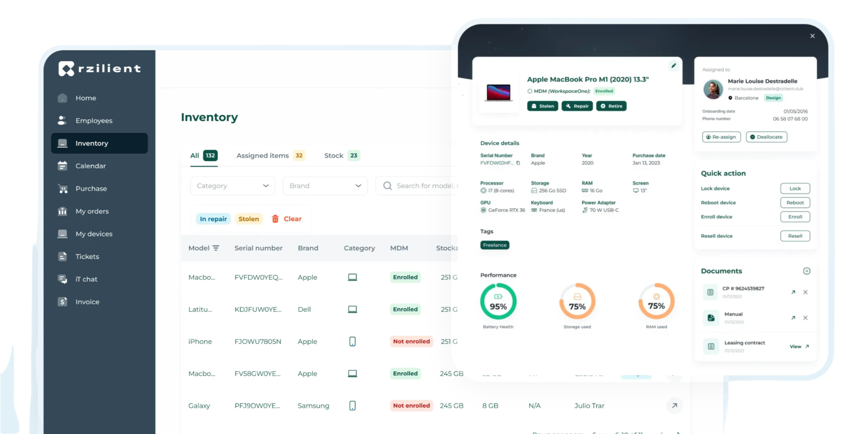868x434 pixels.
Task: Resell the device
Action: (795, 236)
